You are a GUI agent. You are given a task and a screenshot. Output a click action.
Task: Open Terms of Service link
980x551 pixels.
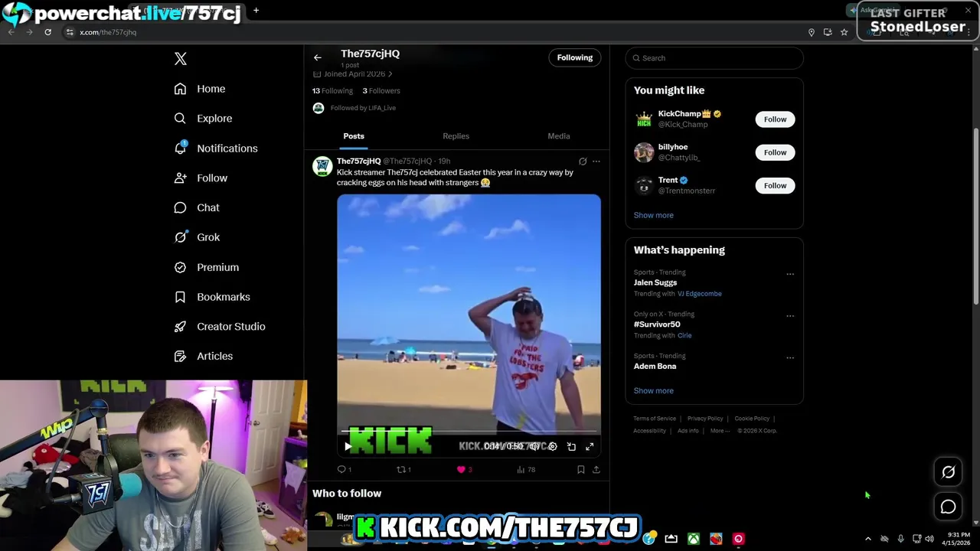pos(655,419)
